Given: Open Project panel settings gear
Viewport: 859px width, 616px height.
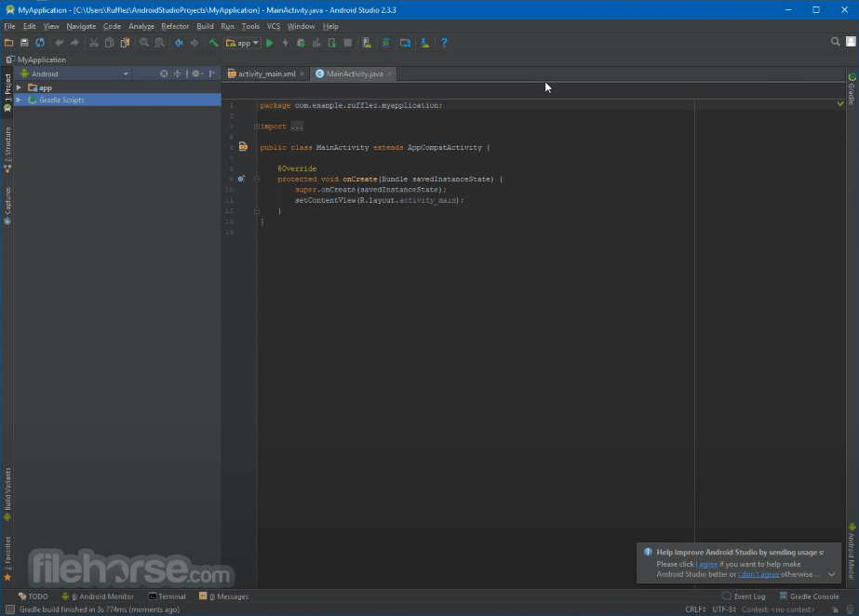Looking at the screenshot, I should (x=196, y=74).
